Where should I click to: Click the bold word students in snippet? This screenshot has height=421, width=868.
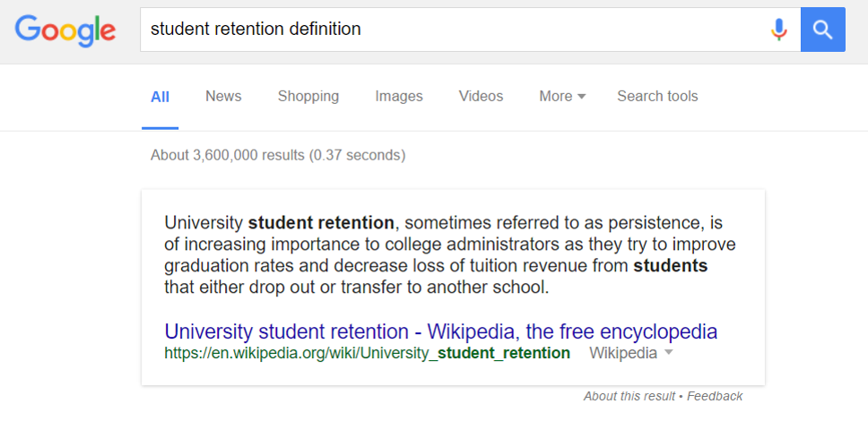pyautogui.click(x=671, y=266)
